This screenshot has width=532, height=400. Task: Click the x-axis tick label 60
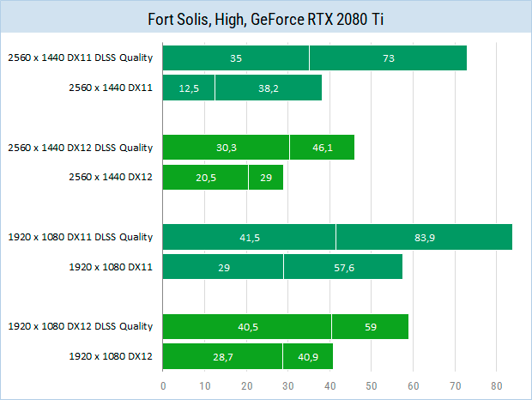414,385
